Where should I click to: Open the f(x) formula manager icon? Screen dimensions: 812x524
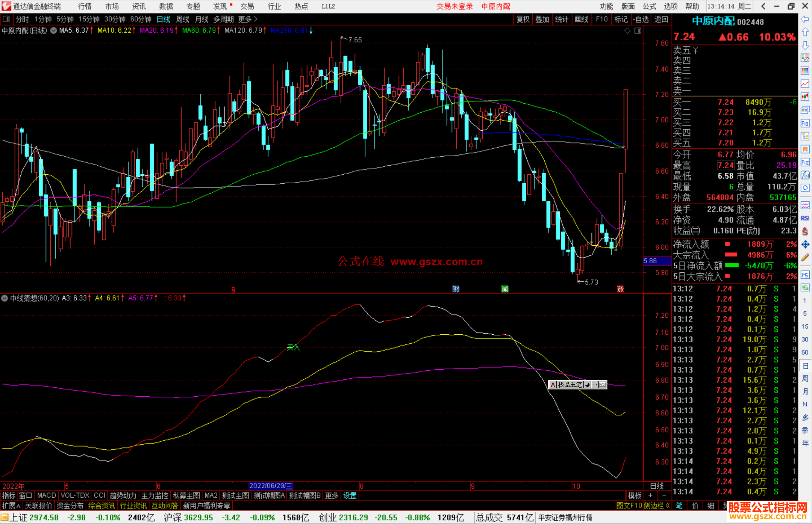(805, 175)
